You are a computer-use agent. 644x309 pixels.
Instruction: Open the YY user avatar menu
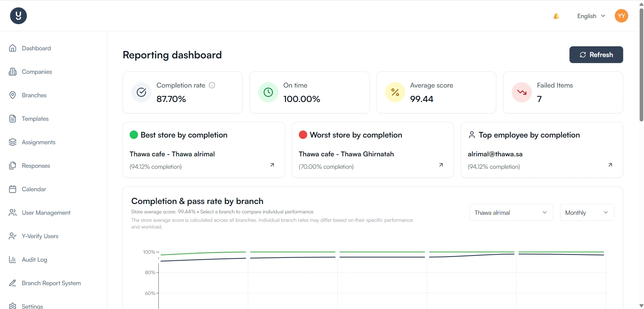(x=621, y=16)
